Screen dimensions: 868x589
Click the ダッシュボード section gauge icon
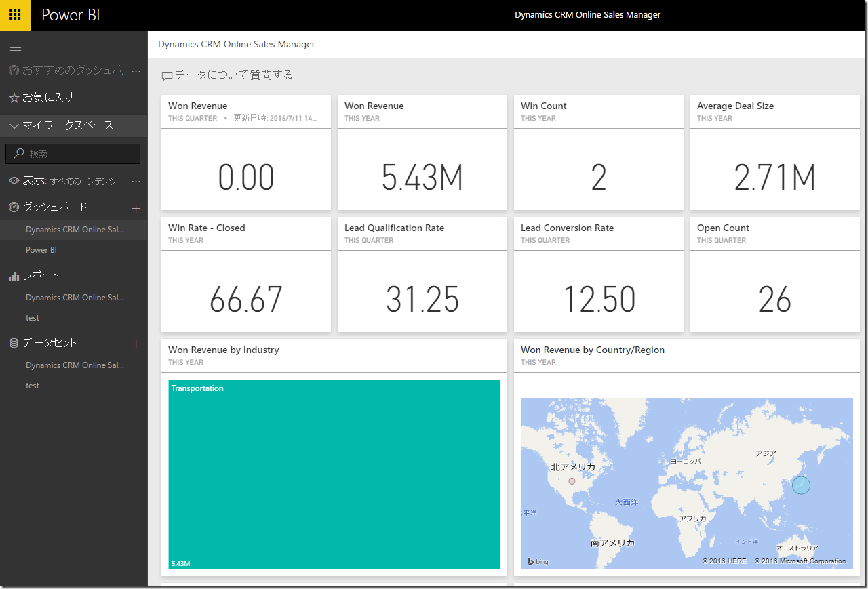(14, 207)
